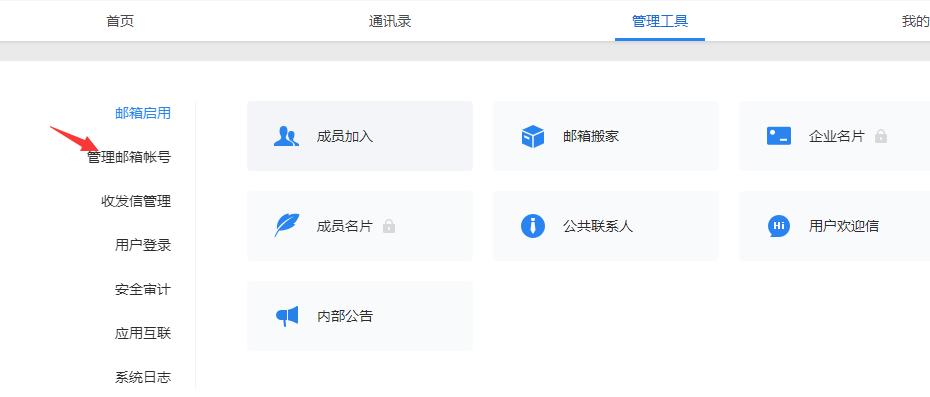Open 管理邮箱帐号 in the sidebar
This screenshot has height=397, width=930.
click(129, 157)
